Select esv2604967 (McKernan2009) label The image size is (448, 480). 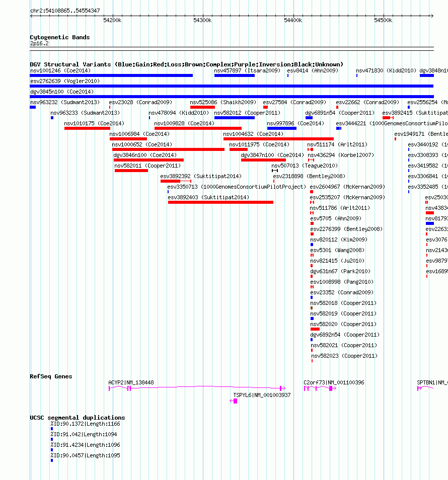[347, 187]
